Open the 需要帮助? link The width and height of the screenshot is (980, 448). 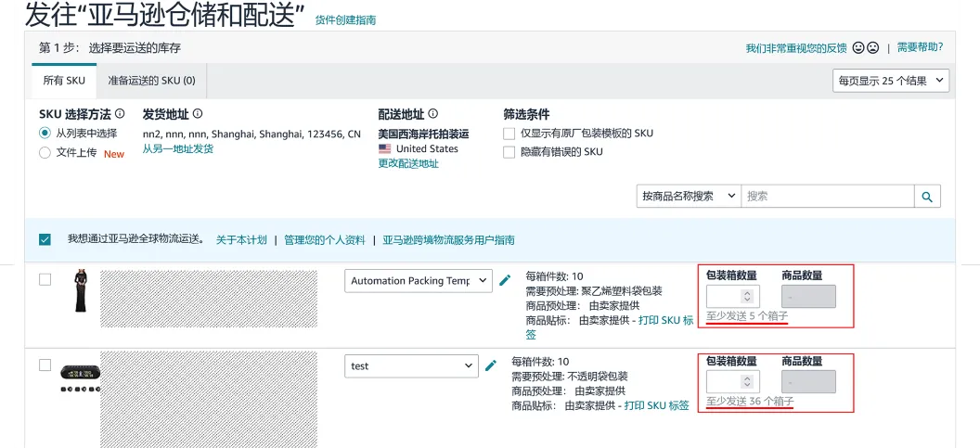pyautogui.click(x=920, y=47)
